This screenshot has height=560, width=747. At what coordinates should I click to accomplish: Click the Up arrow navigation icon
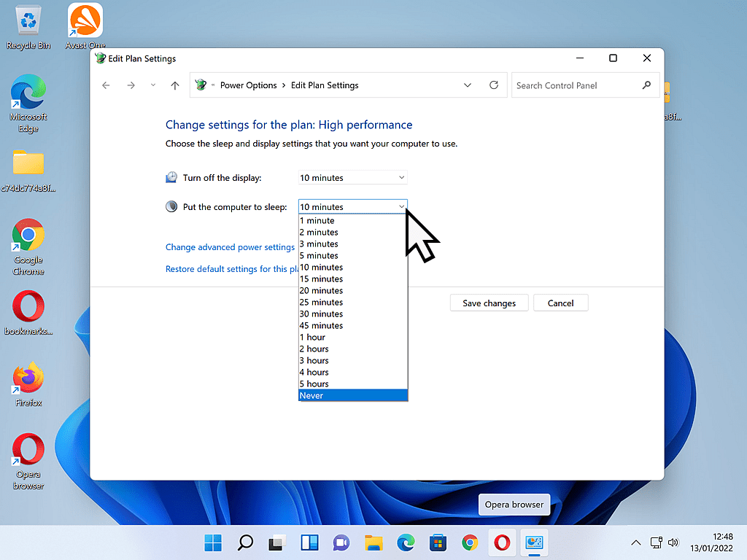click(x=174, y=85)
